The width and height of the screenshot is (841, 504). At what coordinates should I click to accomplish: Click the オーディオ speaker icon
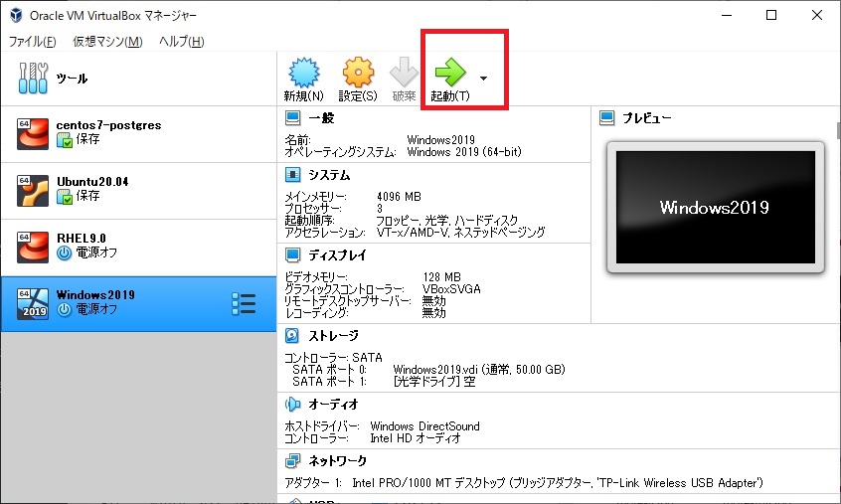(x=292, y=405)
